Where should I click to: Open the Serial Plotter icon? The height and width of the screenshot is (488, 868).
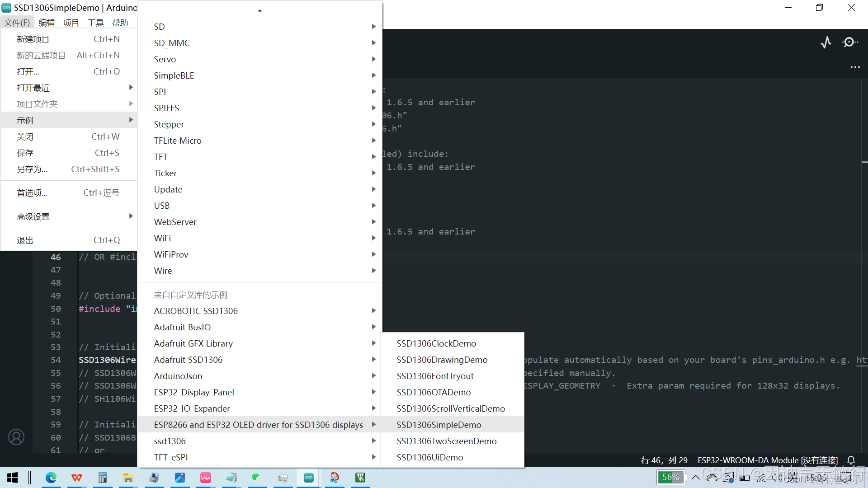point(826,42)
